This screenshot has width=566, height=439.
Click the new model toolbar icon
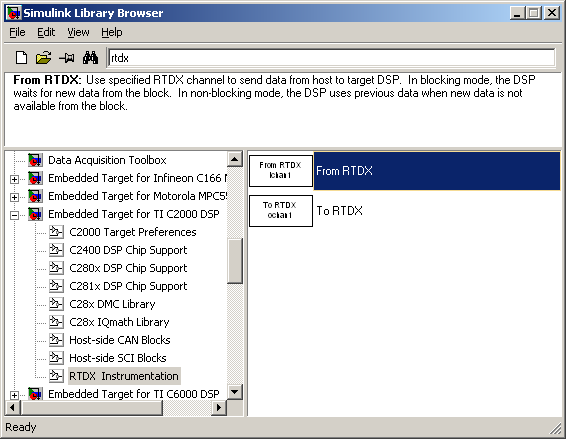21,58
